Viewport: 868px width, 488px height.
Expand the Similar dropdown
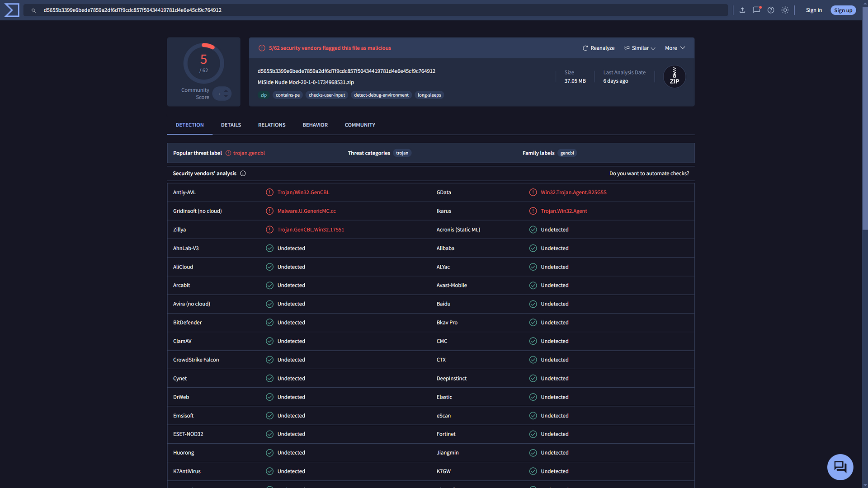point(640,48)
